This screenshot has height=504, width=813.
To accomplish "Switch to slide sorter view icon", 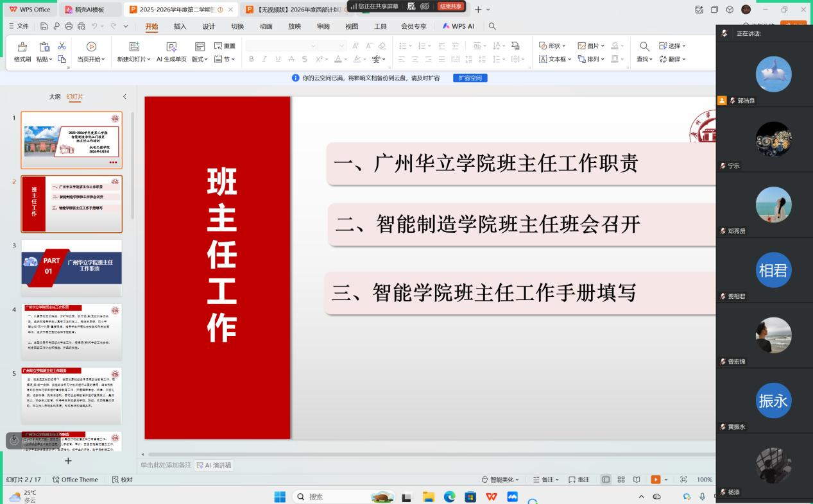I will (x=621, y=480).
